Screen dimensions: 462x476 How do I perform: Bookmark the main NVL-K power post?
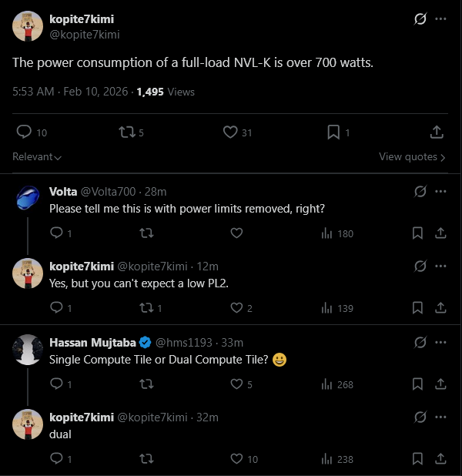pos(333,132)
